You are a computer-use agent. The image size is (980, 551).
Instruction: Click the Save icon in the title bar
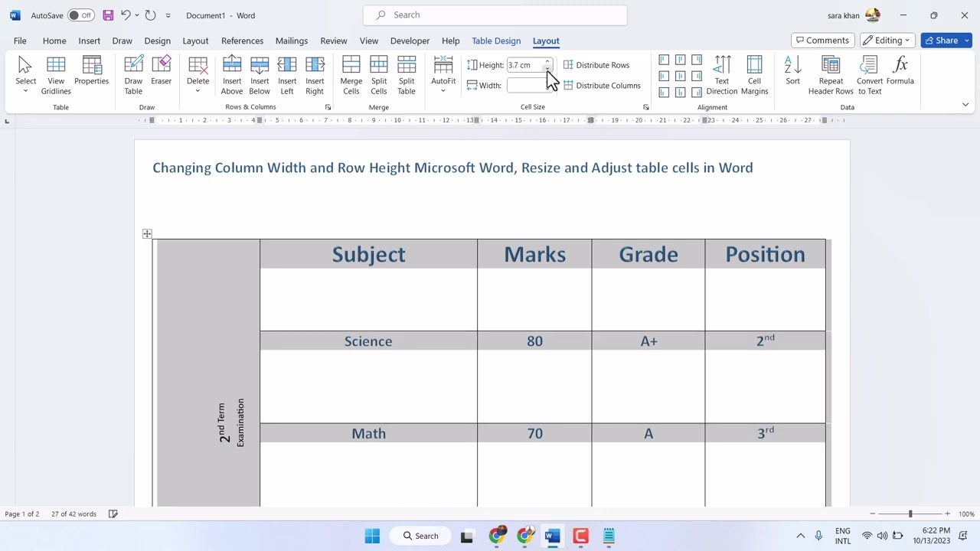(x=108, y=15)
